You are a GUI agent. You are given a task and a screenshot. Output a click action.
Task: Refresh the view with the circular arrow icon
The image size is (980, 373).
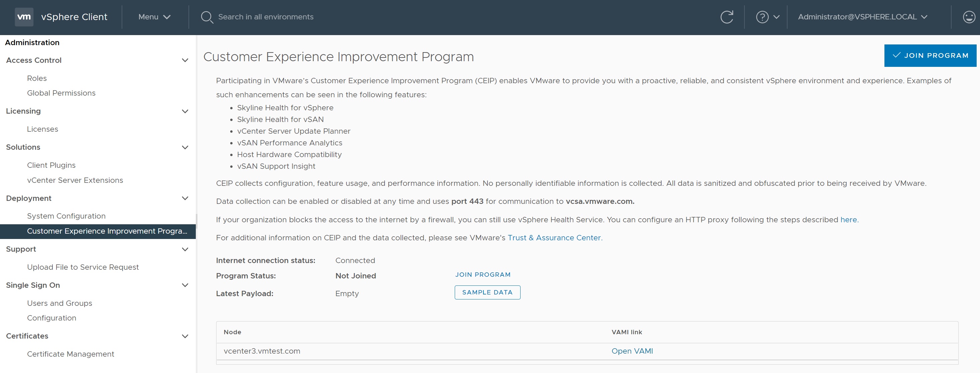point(727,17)
